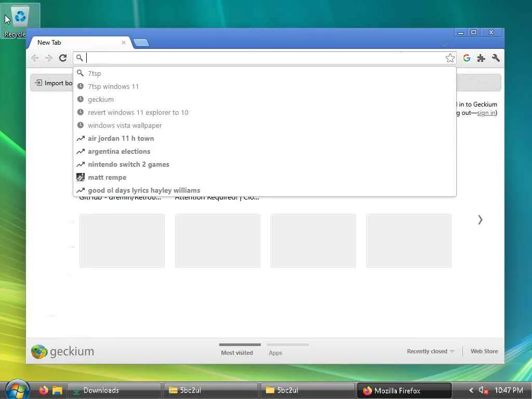Open the Recycle Bin desktop icon
Image resolution: width=532 pixels, height=399 pixels.
click(20, 20)
